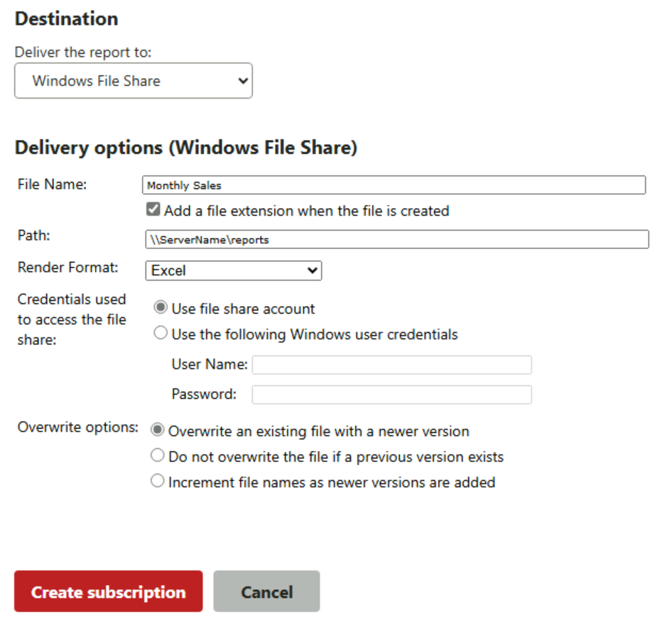The image size is (672, 629).
Task: Select the "Monthly Sales" text box
Action: 394,185
